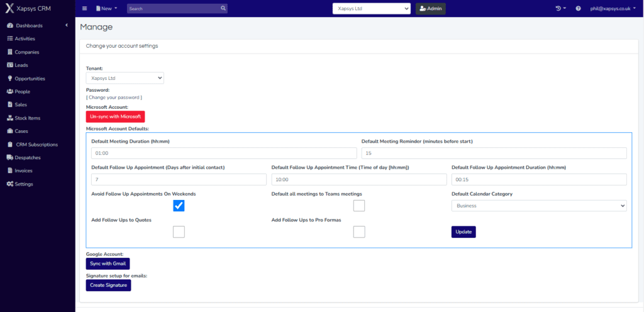Collapse the sidebar using the chevron arrow
The width and height of the screenshot is (644, 312).
pos(66,25)
